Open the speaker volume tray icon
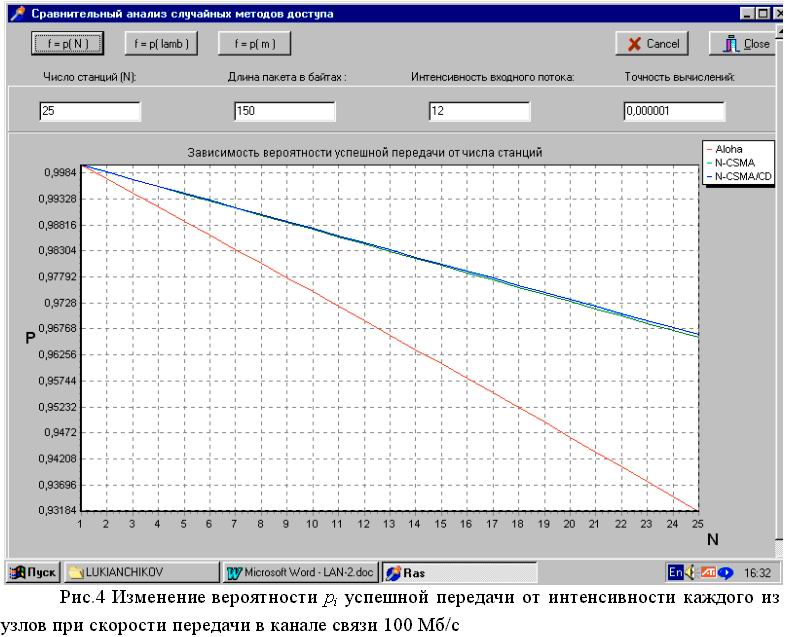The width and height of the screenshot is (785, 637). pyautogui.click(x=691, y=572)
